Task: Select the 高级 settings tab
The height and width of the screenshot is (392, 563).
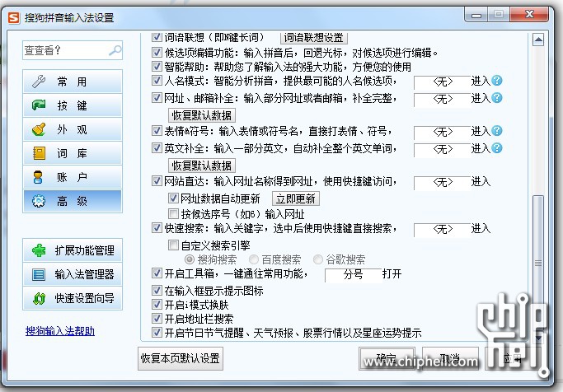Action: pos(73,201)
